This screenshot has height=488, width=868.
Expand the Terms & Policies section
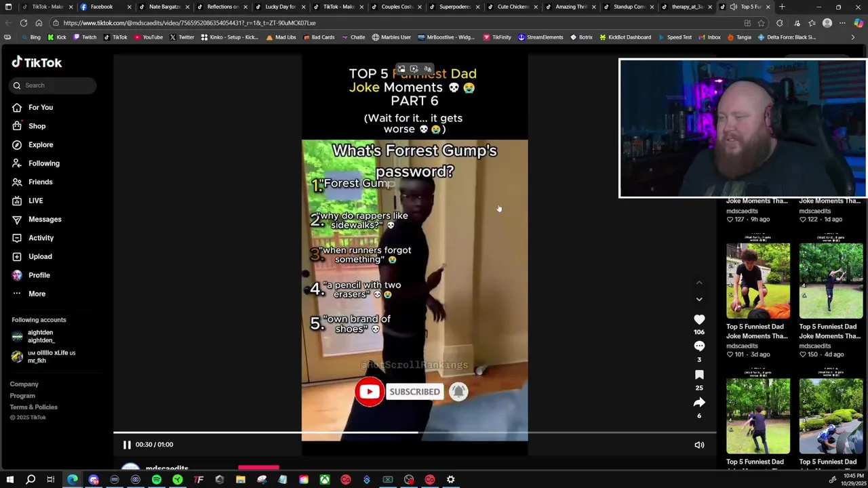[x=34, y=407]
